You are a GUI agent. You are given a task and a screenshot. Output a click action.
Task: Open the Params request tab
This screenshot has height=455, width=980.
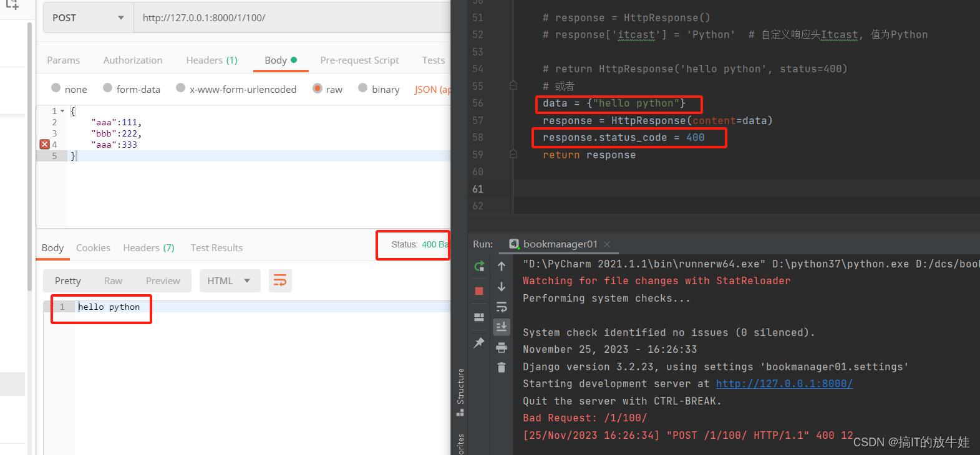click(x=63, y=60)
